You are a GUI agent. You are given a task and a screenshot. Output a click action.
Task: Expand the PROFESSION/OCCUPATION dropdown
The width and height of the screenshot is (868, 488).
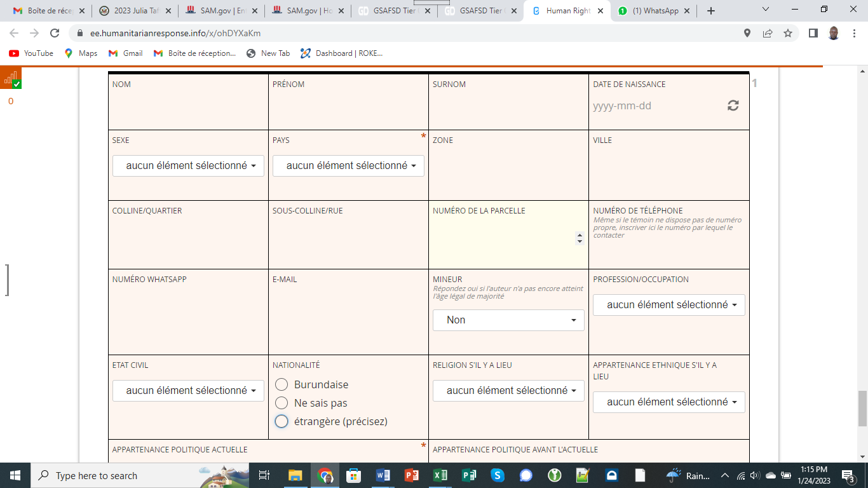[668, 305]
